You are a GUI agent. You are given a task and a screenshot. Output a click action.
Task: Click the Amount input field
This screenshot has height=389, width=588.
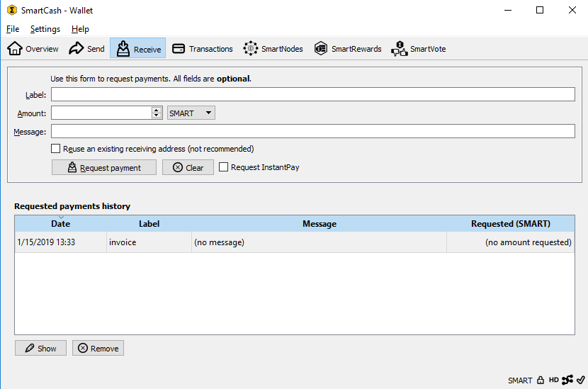101,113
